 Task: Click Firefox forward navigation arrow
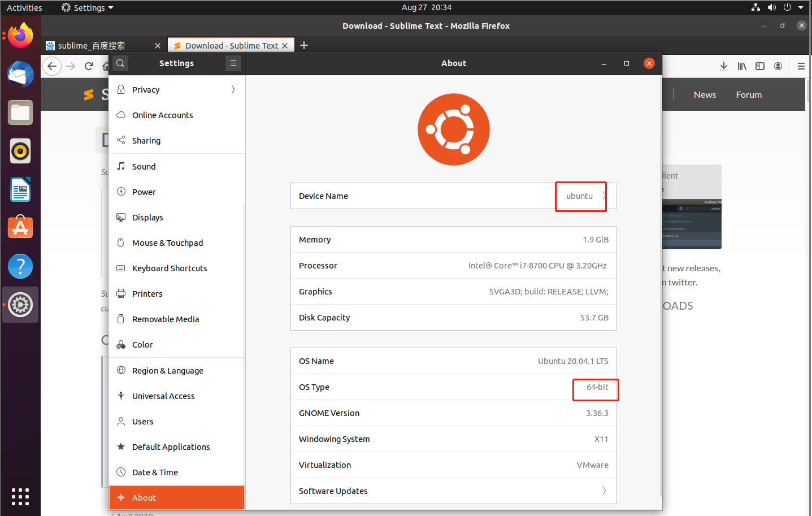point(71,66)
